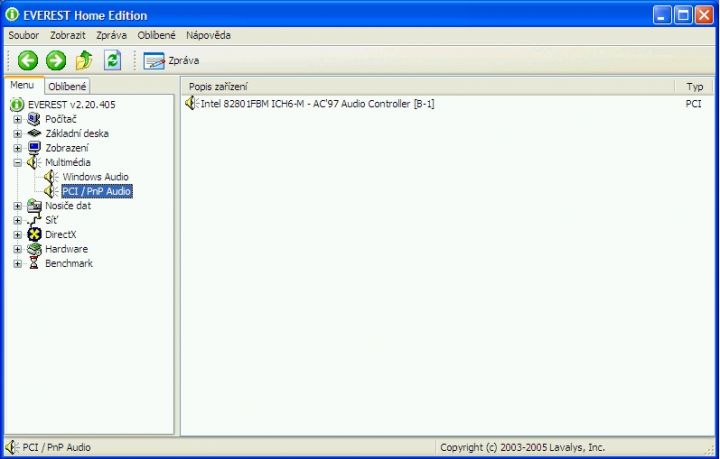This screenshot has height=459, width=720.
Task: Expand the Nosiče dat tree node
Action: [x=17, y=206]
